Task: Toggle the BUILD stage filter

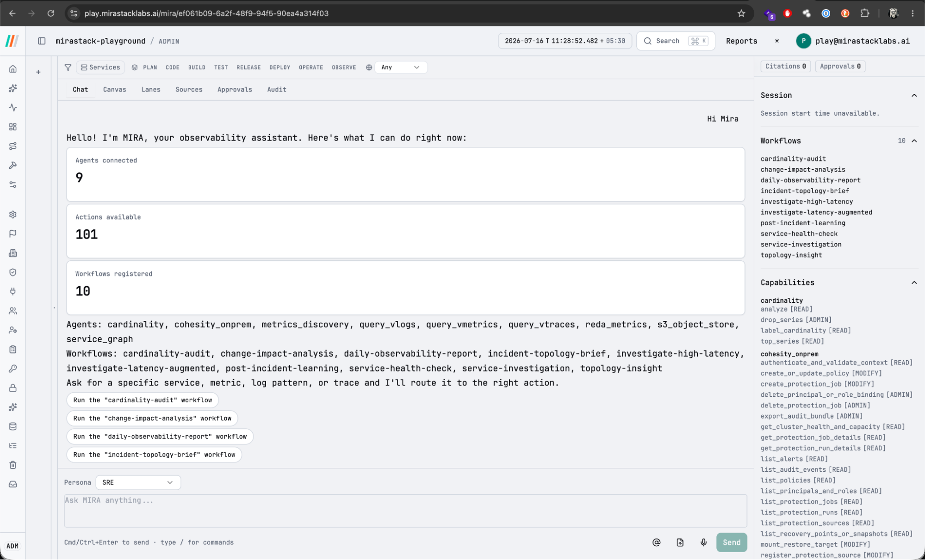Action: pyautogui.click(x=197, y=68)
